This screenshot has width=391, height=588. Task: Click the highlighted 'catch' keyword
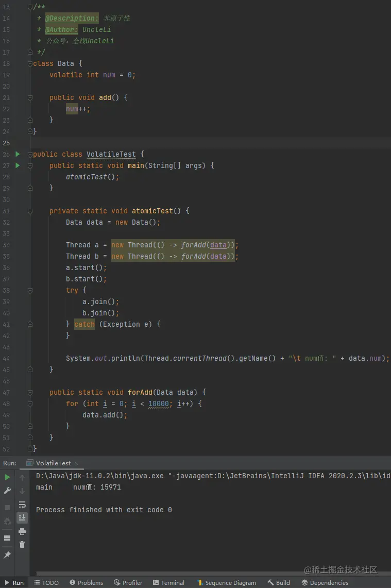(x=84, y=324)
